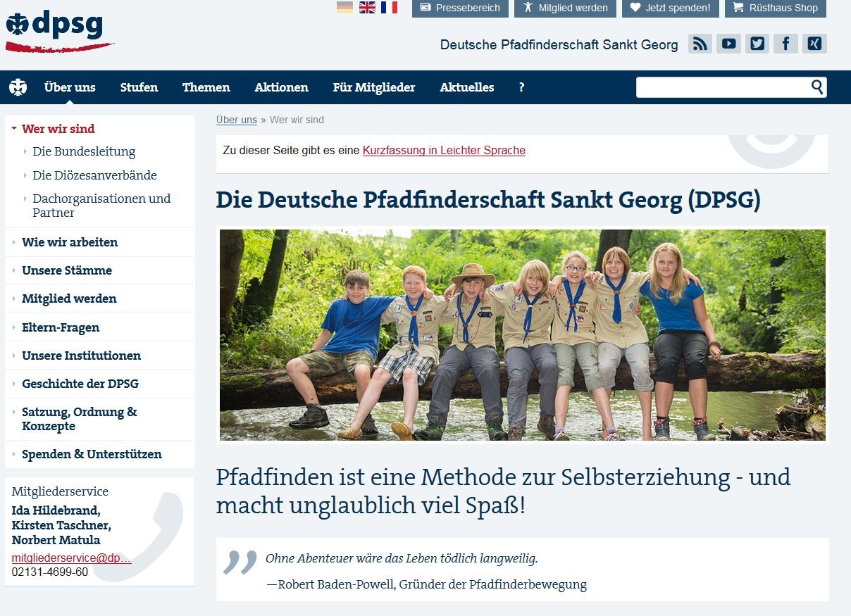This screenshot has width=851, height=616.
Task: Click Mitglied werden top button
Action: click(565, 8)
